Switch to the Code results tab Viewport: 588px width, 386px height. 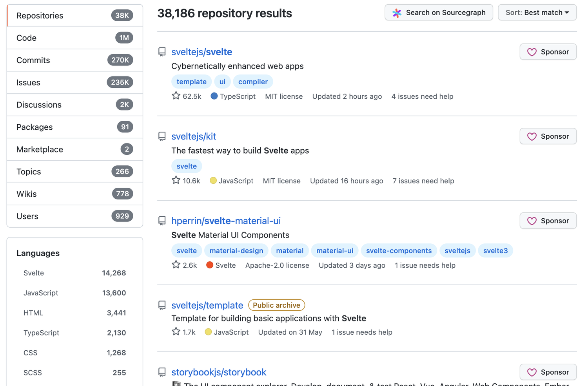[74, 38]
